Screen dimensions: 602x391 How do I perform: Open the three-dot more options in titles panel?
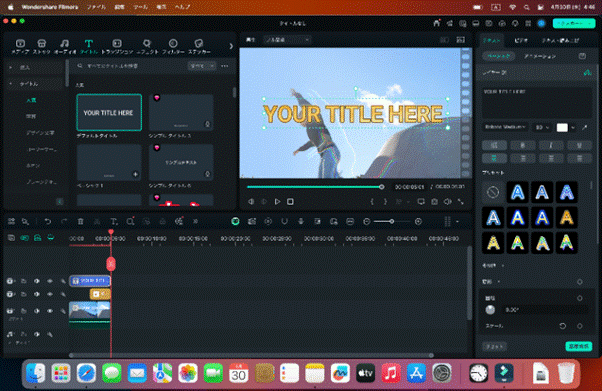pyautogui.click(x=225, y=66)
